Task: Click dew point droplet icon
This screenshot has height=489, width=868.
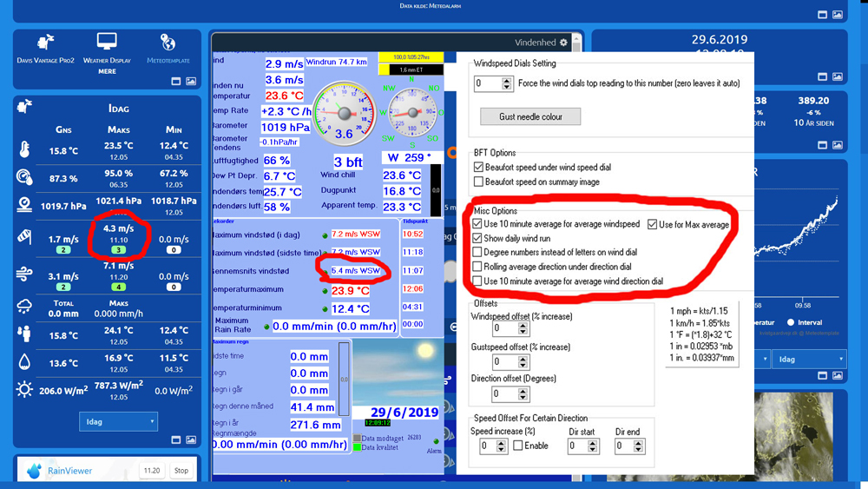Action: coord(24,361)
